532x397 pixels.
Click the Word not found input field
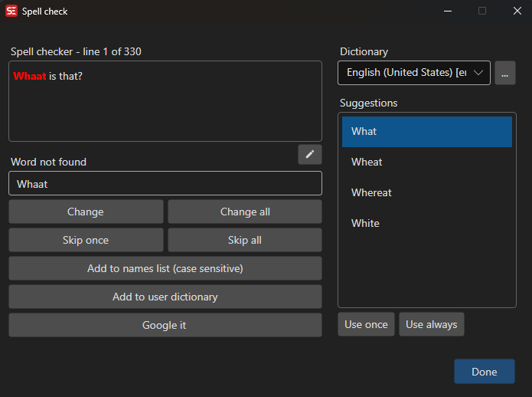(165, 183)
